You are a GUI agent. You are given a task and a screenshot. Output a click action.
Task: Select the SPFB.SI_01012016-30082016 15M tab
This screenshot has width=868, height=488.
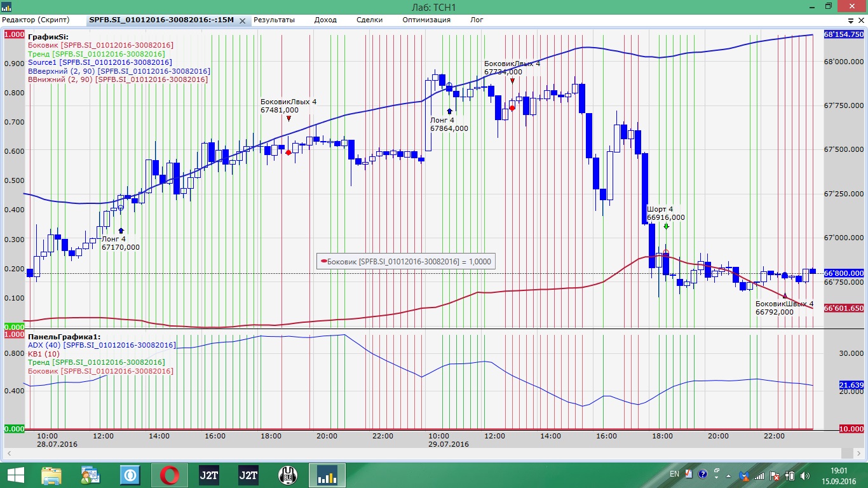tap(161, 20)
